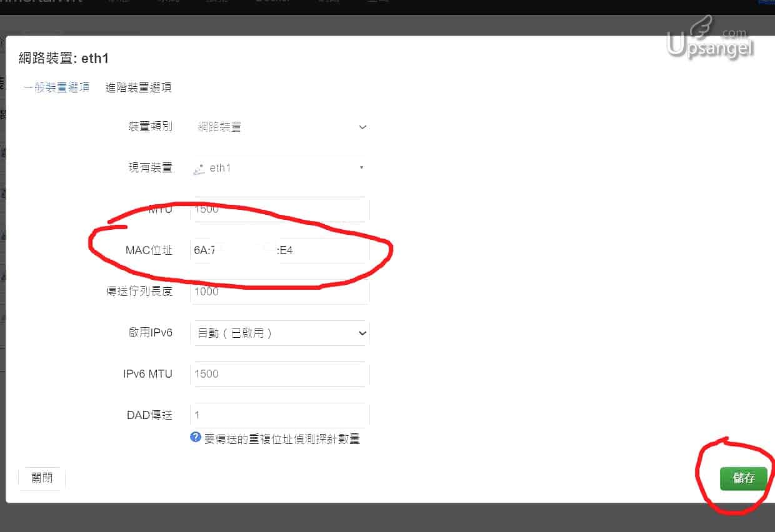
Task: Click the 網路裝置: eth1 dialog title
Action: (x=64, y=59)
